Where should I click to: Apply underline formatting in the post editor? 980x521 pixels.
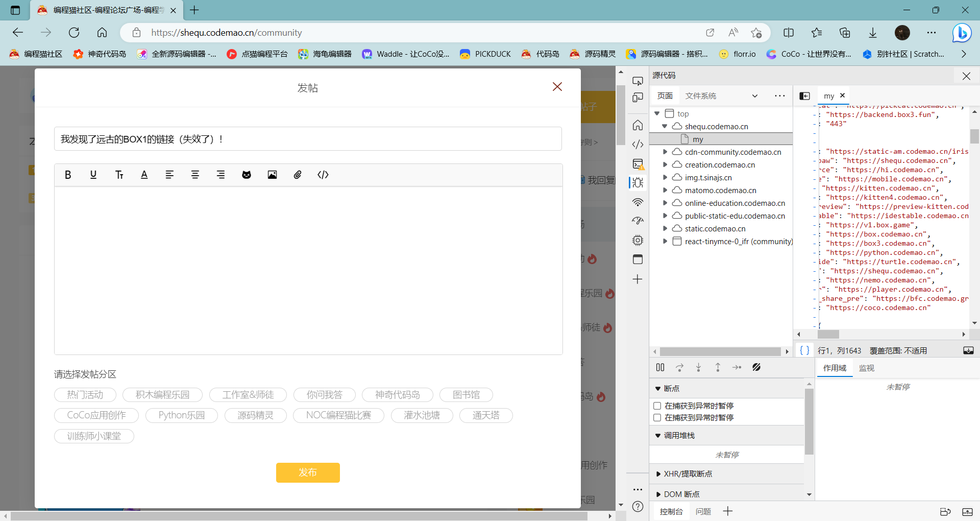tap(93, 175)
